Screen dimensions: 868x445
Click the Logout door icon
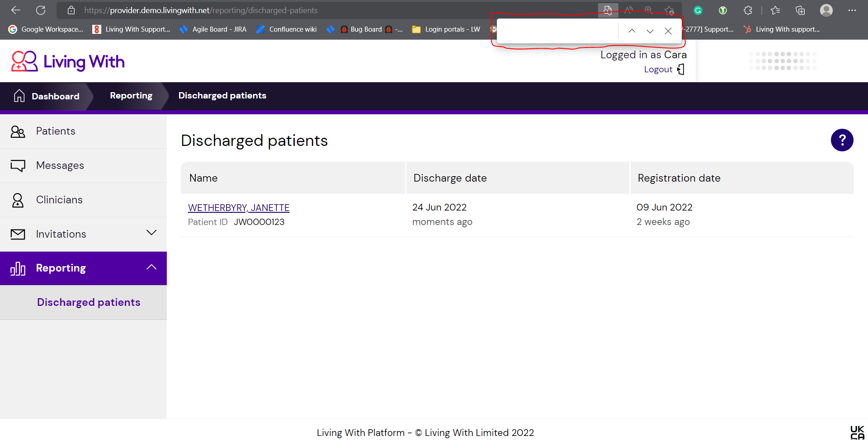[x=681, y=69]
